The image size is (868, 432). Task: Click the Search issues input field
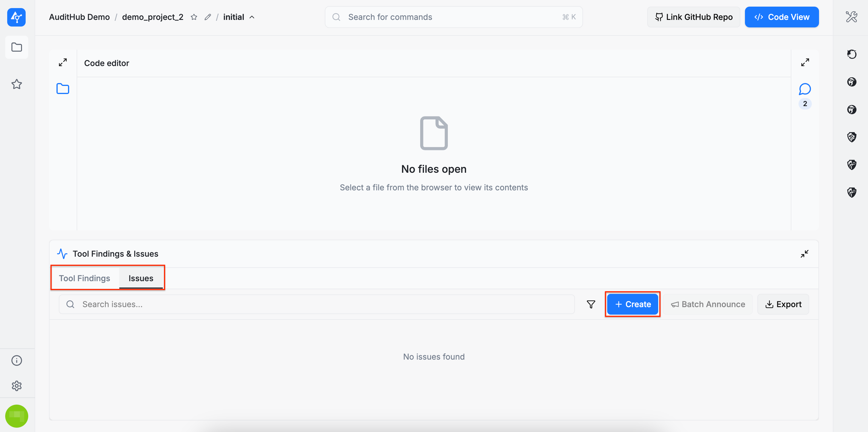click(317, 304)
